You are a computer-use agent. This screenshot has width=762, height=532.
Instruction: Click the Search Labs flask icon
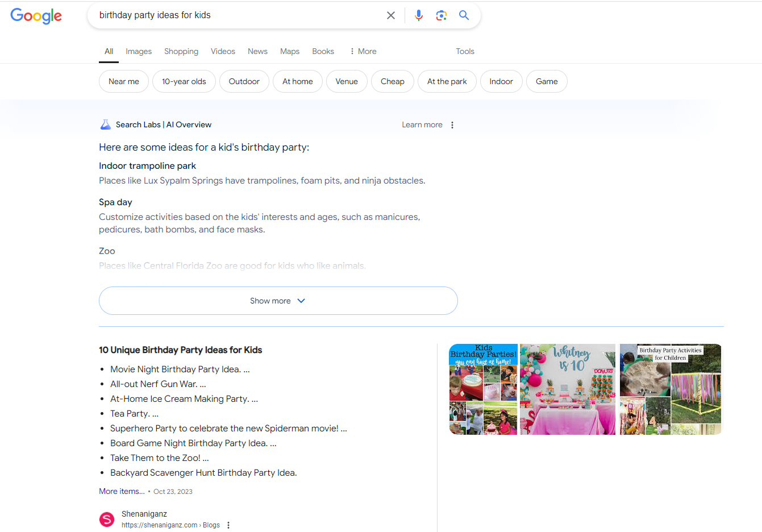[x=106, y=125]
